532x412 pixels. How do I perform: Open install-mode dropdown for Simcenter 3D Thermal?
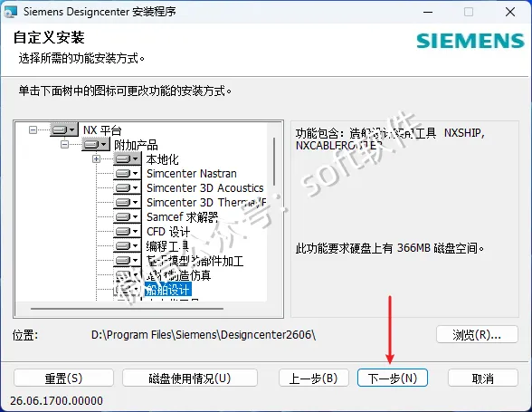coord(128,202)
